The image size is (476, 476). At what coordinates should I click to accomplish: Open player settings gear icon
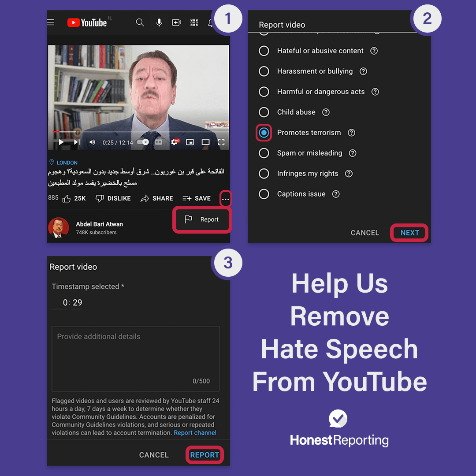click(175, 142)
